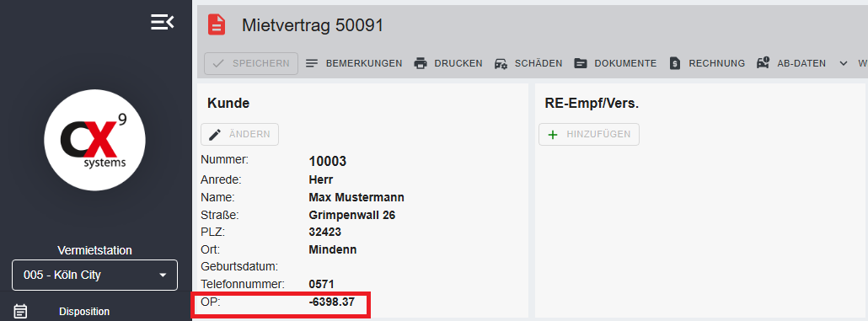Viewport: 868px width, 321px height.
Task: Collapse the sidebar with the menu icon
Action: coord(162,22)
